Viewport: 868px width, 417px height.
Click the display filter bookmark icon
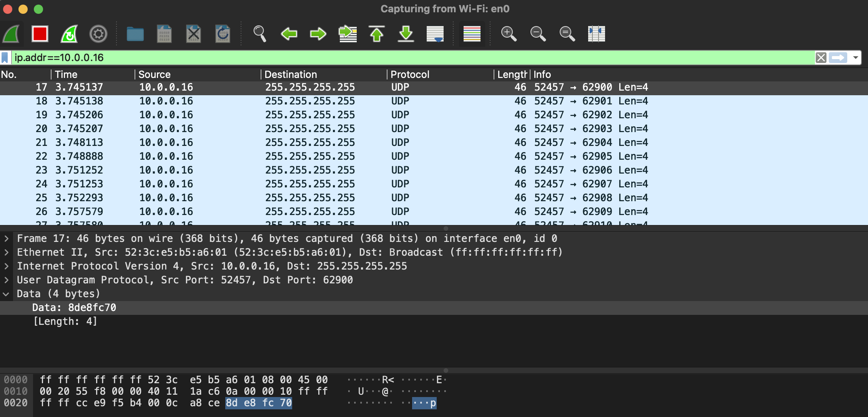click(5, 58)
